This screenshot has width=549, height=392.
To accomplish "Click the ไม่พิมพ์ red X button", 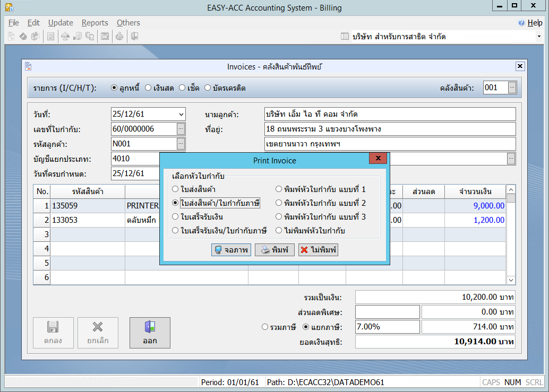I will [x=318, y=250].
